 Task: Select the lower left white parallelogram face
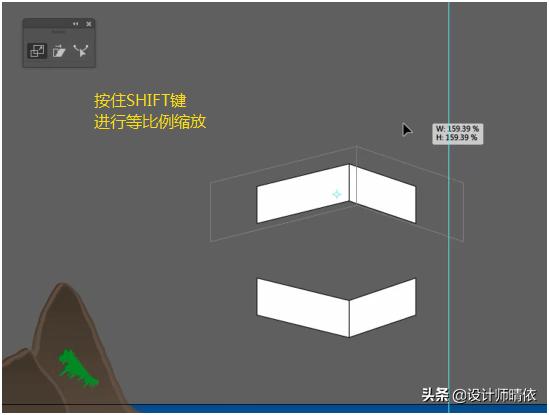[303, 307]
